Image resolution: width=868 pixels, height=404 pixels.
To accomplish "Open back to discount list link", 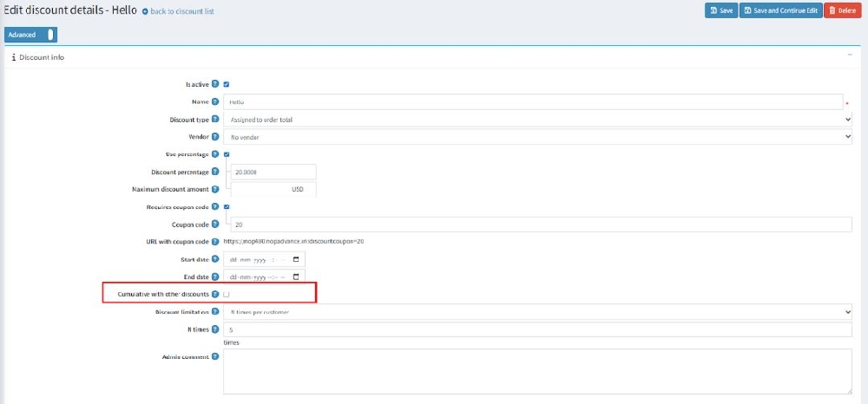I will click(178, 11).
